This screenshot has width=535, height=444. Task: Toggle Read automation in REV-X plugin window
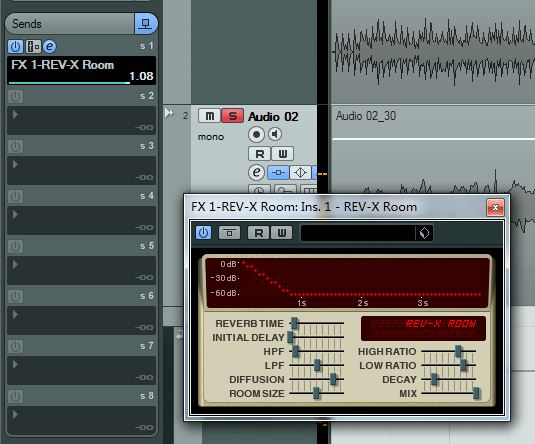click(x=259, y=233)
